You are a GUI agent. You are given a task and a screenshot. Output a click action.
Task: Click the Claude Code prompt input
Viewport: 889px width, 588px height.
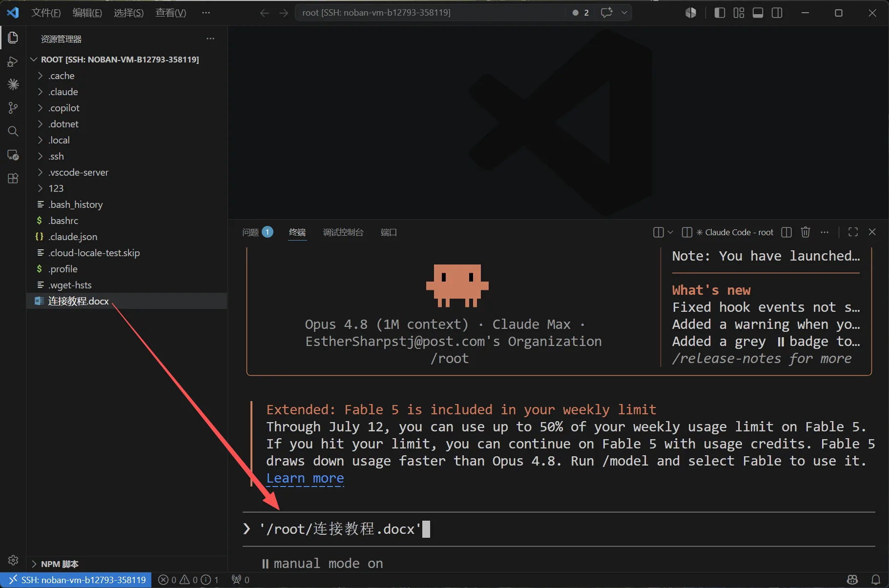tap(558, 529)
